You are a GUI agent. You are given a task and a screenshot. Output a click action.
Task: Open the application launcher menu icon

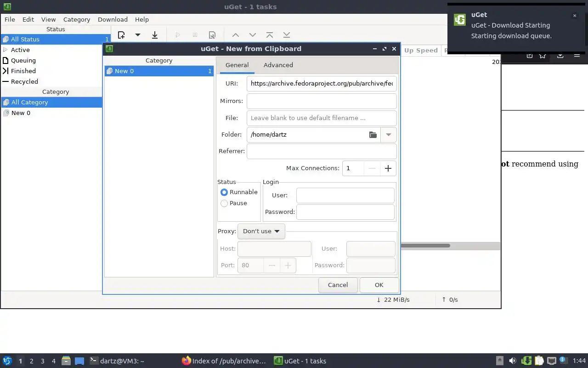point(7,361)
